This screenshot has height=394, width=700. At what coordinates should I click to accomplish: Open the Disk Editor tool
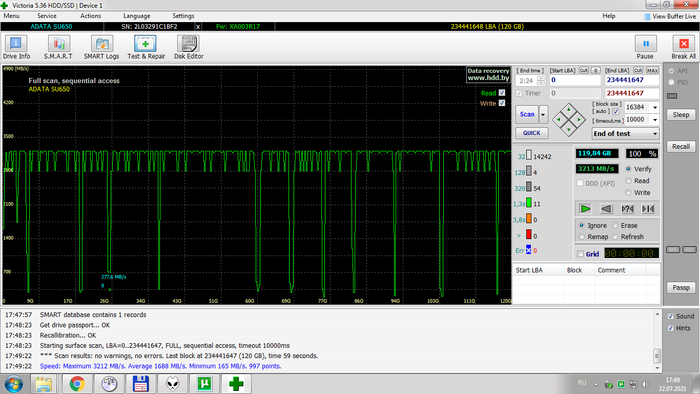coord(188,47)
